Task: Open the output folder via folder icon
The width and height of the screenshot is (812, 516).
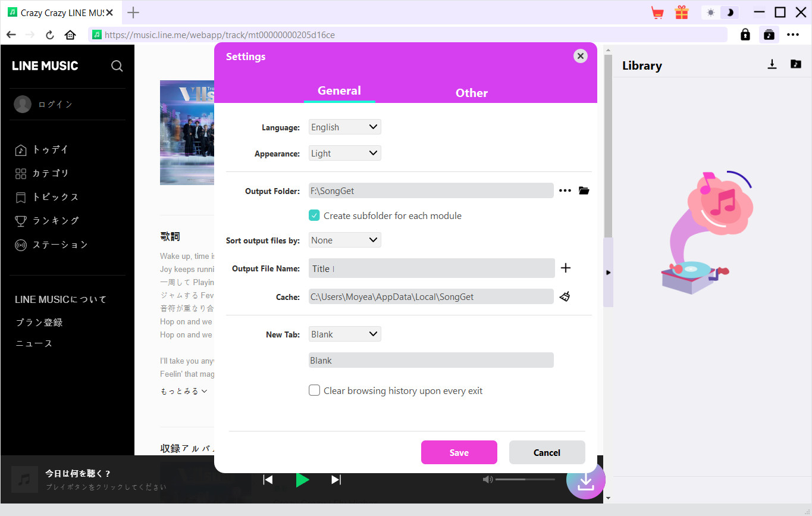Action: click(x=584, y=190)
